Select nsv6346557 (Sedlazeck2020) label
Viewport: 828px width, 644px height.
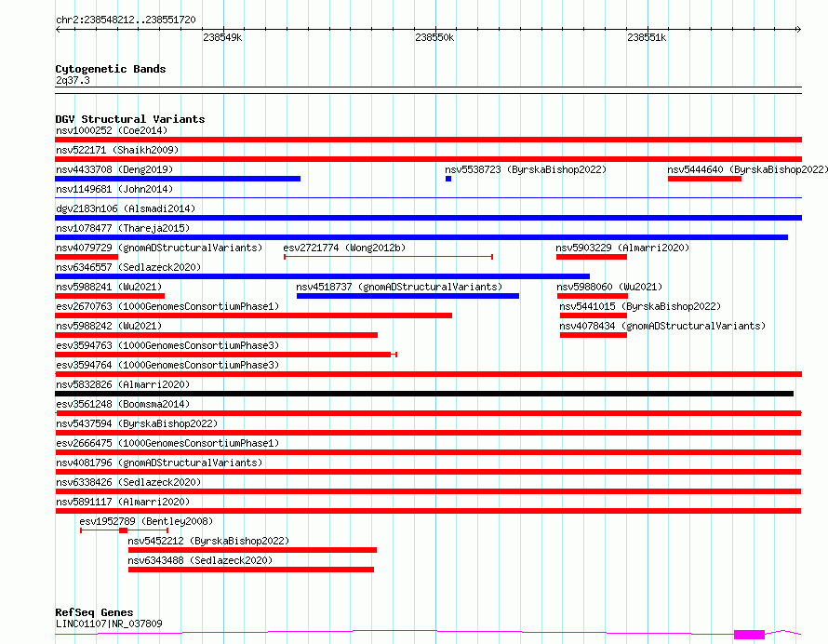(x=128, y=267)
